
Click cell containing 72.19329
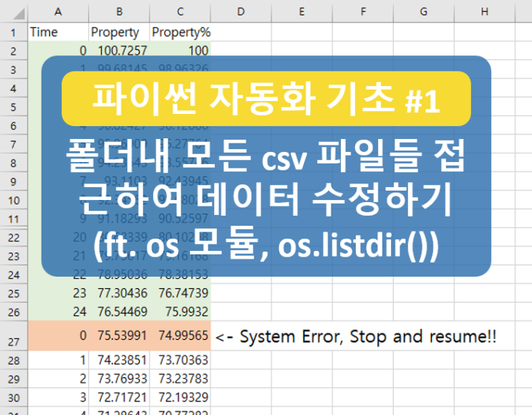pos(180,397)
